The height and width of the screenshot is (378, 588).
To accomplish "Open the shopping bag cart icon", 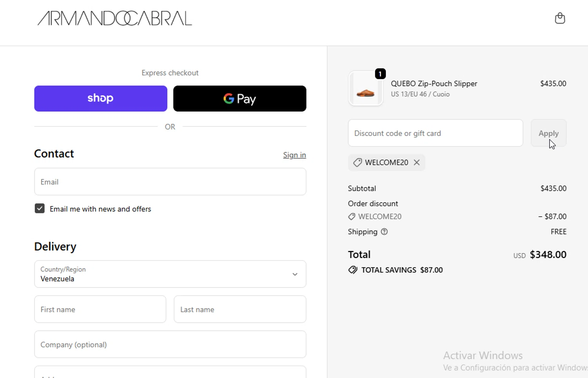I will 560,18.
